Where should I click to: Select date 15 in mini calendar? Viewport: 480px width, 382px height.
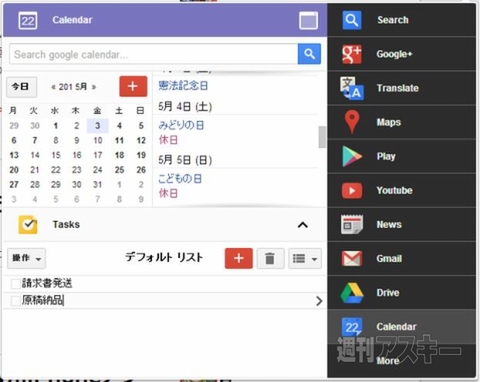click(56, 155)
